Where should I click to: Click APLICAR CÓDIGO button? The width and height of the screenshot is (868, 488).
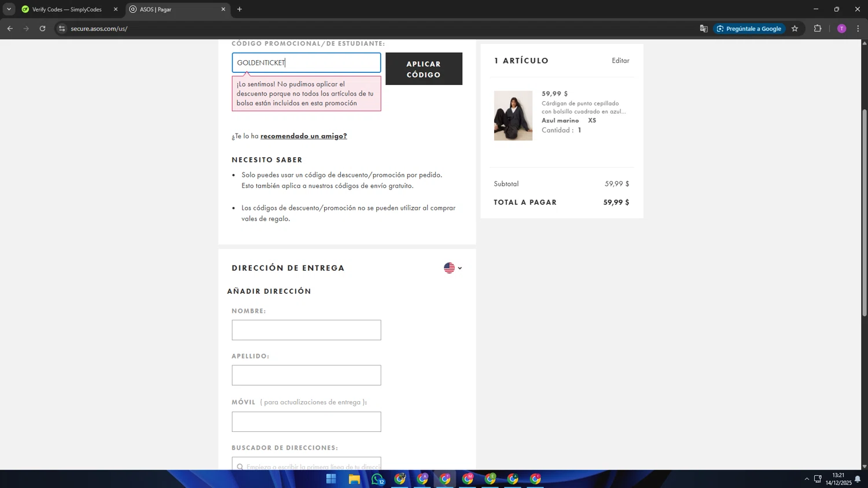coord(424,69)
